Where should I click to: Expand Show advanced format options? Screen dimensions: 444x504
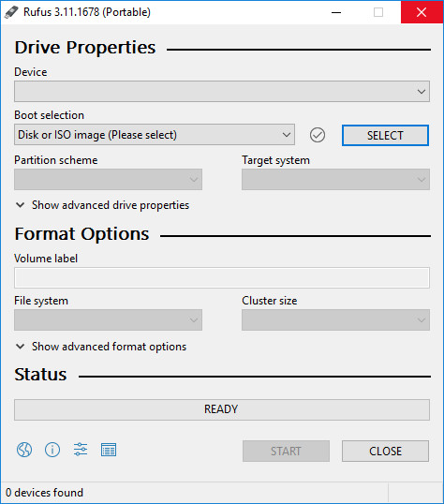[101, 347]
